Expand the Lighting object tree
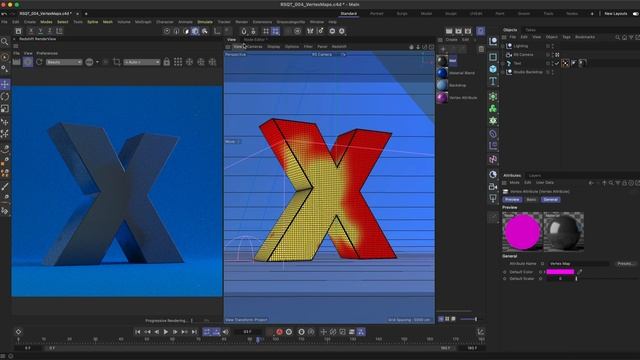This screenshot has height=360, width=640. coord(503,46)
